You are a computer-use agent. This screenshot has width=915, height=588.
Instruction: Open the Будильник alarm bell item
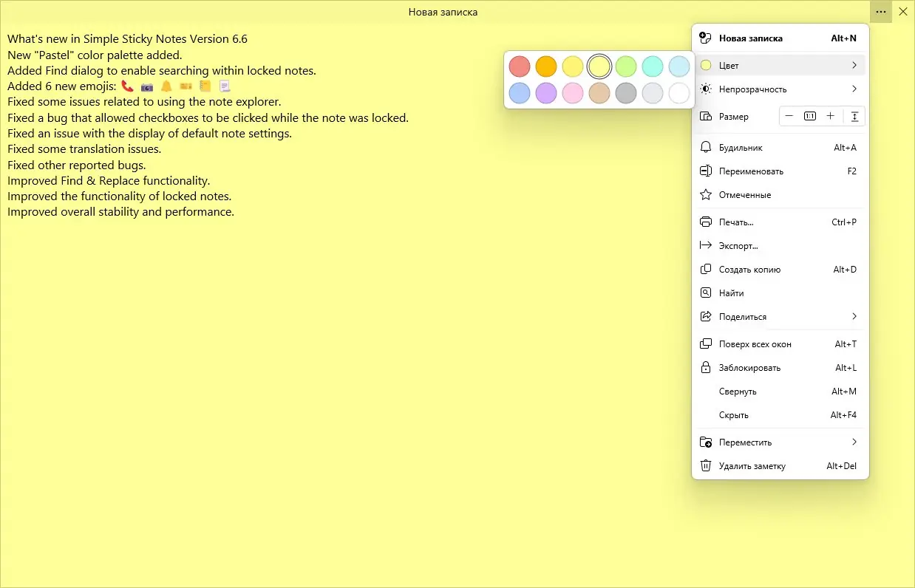[x=780, y=148]
